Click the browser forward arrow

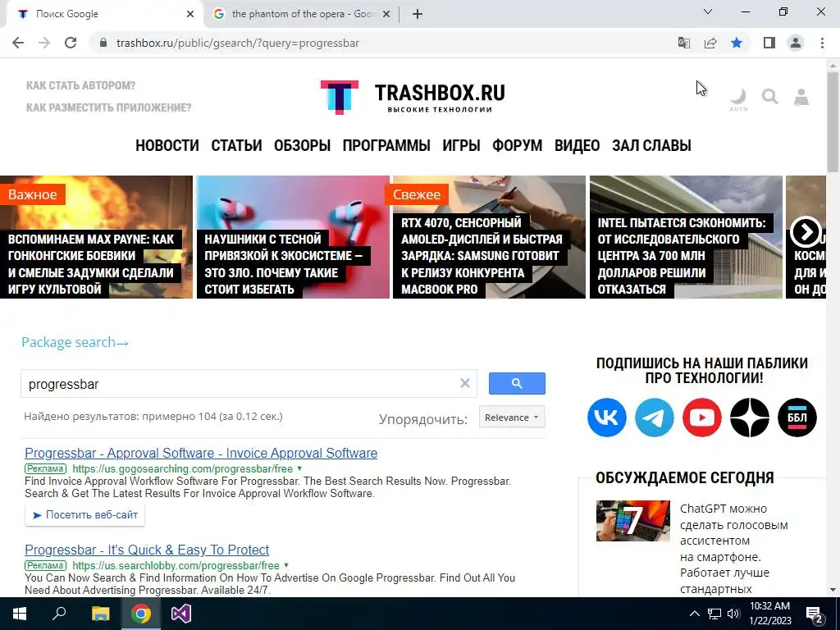[x=44, y=43]
